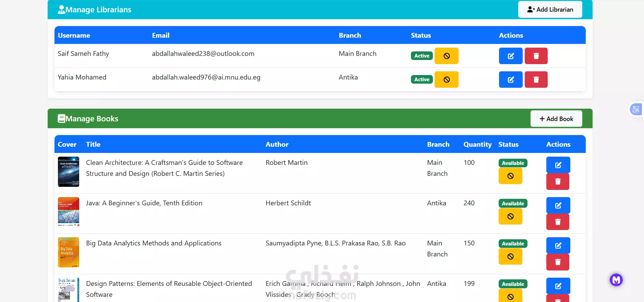The height and width of the screenshot is (302, 644).
Task: Select the username Saif Sameh Fathy
Action: pyautogui.click(x=83, y=54)
